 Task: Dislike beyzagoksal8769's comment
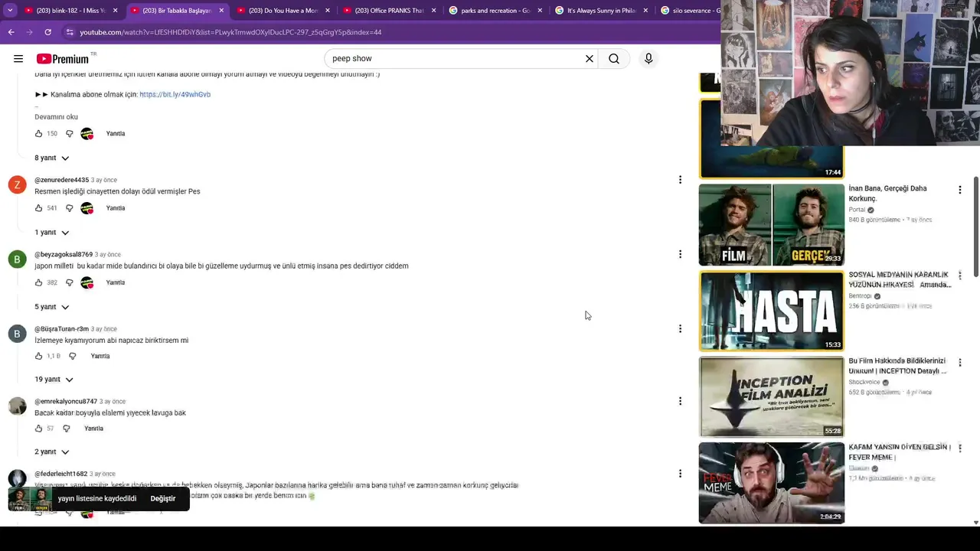69,282
